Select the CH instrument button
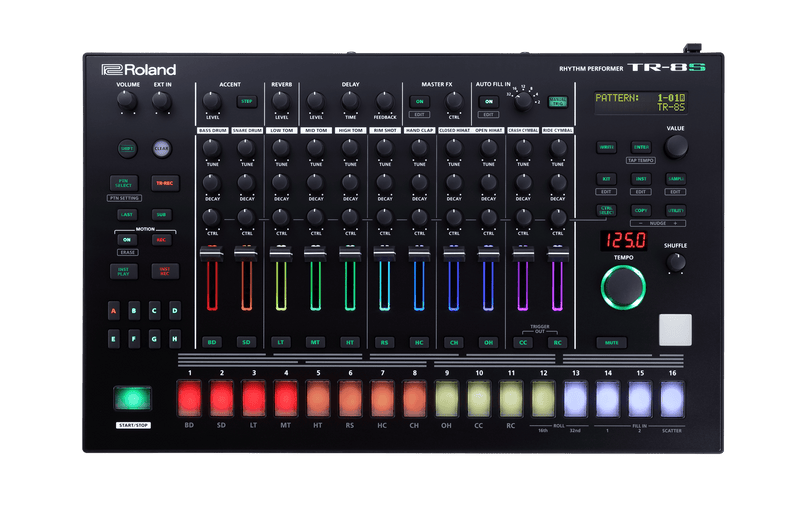Screen dimensions: 800x506 point(454,342)
